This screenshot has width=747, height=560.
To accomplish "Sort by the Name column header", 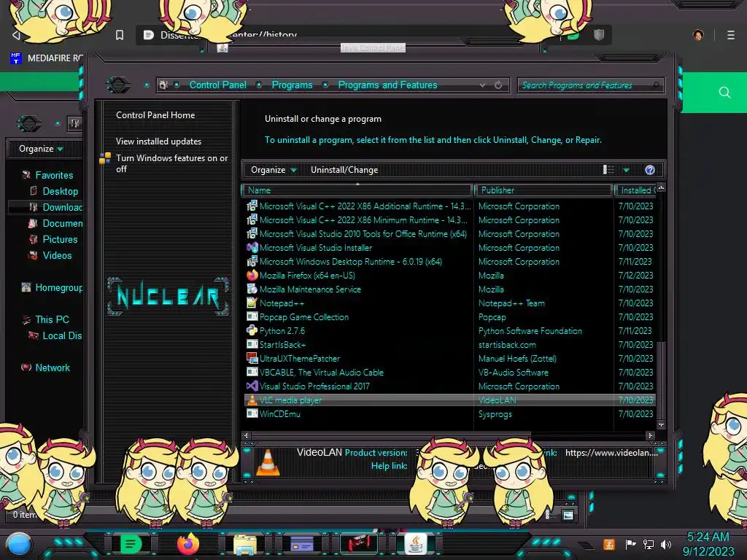I will click(357, 190).
